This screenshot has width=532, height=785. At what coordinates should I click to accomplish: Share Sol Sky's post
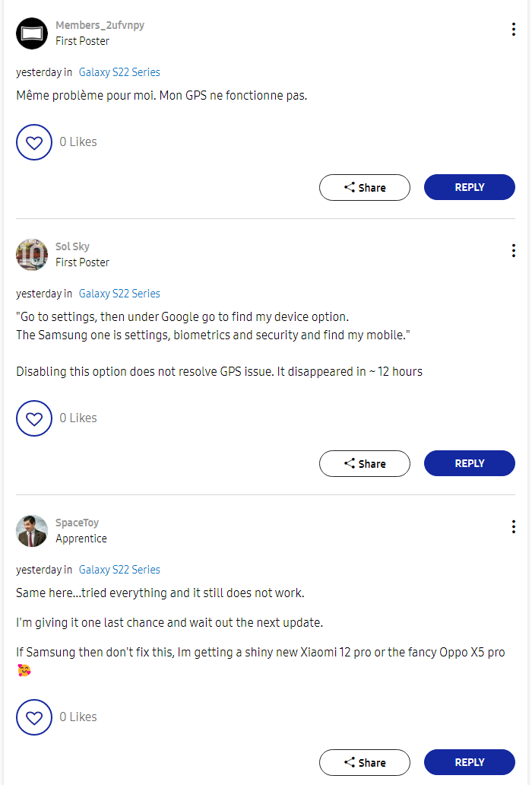coord(365,463)
